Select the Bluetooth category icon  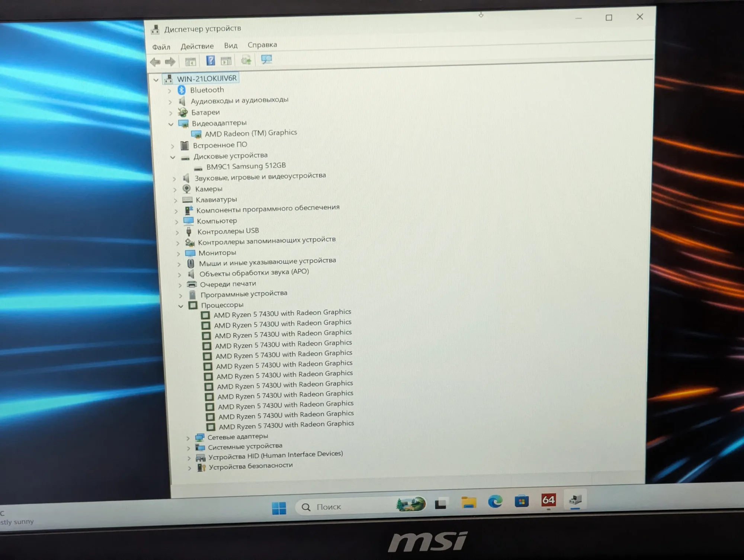click(x=182, y=90)
